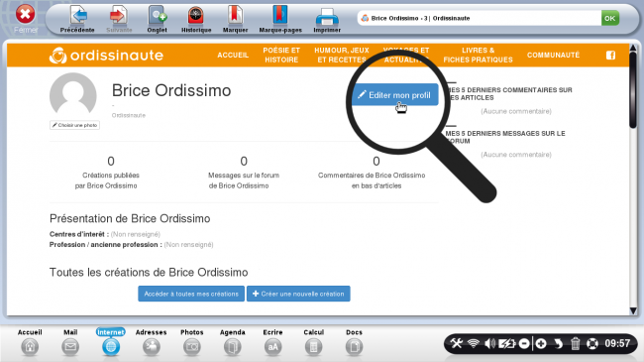Image resolution: width=644 pixels, height=362 pixels.
Task: Open a new Onglet tab
Action: click(x=157, y=16)
